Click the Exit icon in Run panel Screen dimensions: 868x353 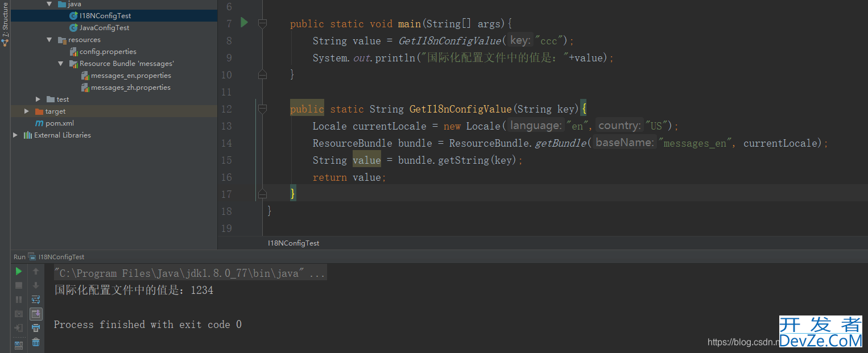point(19,328)
